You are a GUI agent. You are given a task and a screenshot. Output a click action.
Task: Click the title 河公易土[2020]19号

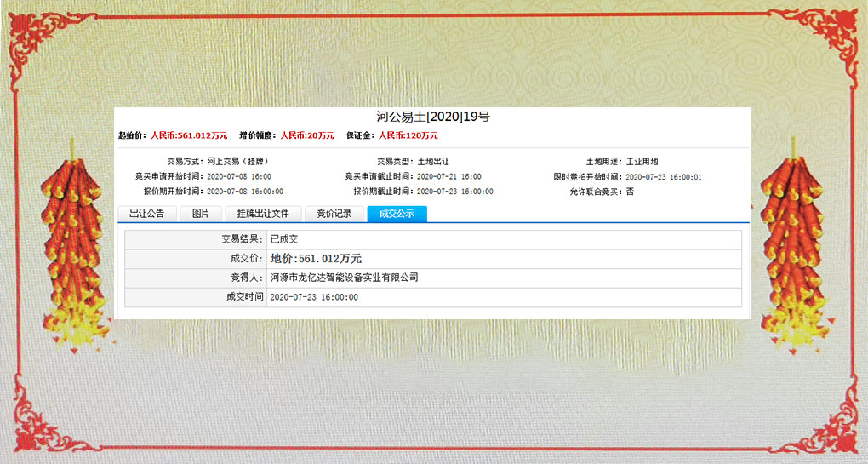pyautogui.click(x=433, y=117)
